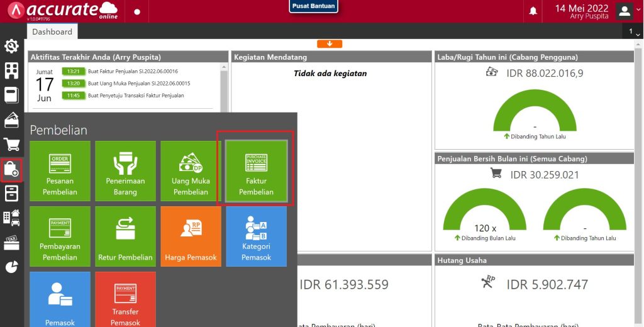Viewport: 644px width, 327px height.
Task: Open the settings gear in the sidebar
Action: pos(11,46)
